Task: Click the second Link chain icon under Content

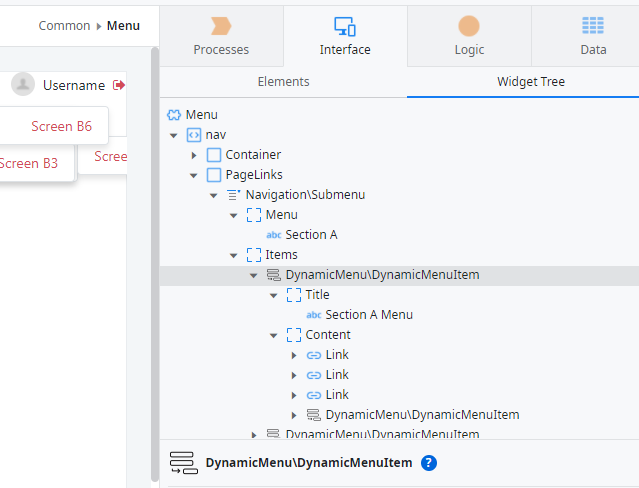Action: (x=313, y=375)
